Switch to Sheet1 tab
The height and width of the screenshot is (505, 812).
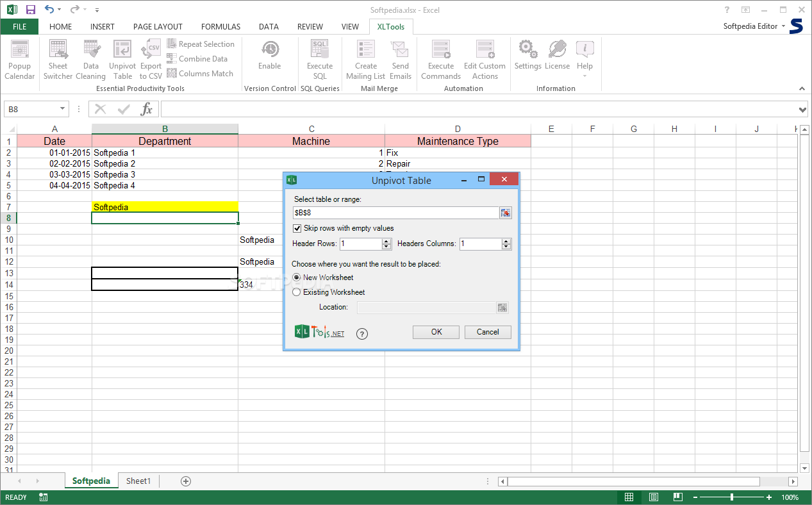[x=138, y=481]
